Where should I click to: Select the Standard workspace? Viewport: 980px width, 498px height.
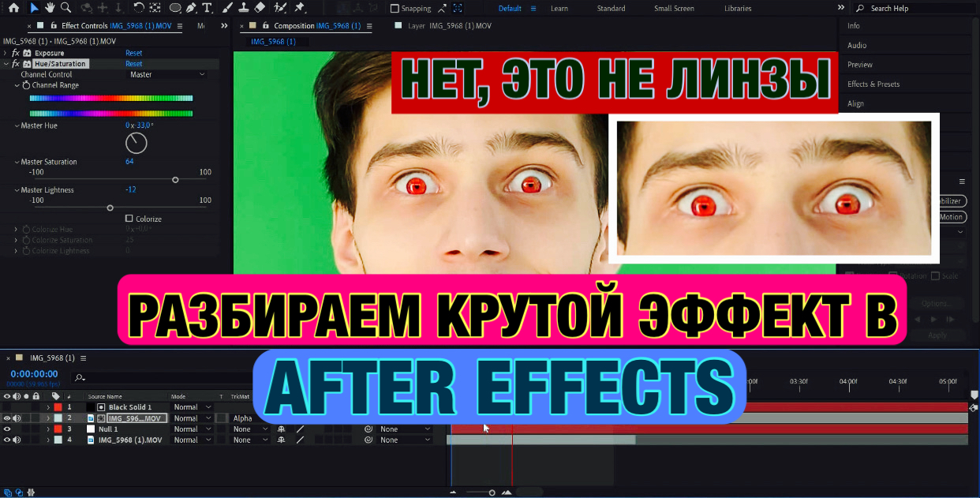[x=611, y=8]
